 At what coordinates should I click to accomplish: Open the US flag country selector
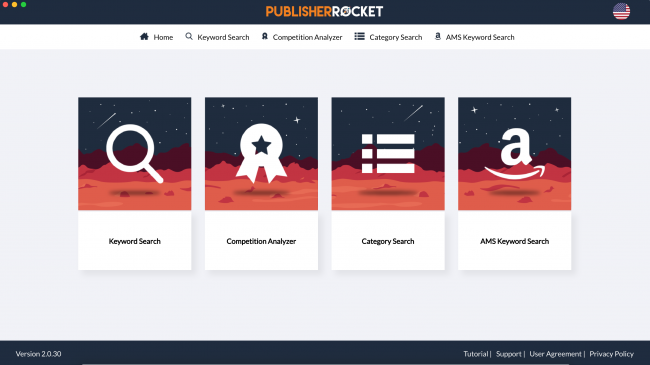[x=621, y=11]
